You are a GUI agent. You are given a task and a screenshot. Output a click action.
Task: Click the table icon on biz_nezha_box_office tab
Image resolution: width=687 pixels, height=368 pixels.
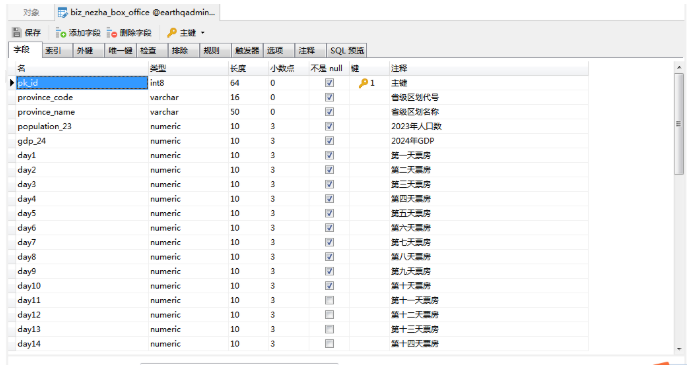(63, 13)
